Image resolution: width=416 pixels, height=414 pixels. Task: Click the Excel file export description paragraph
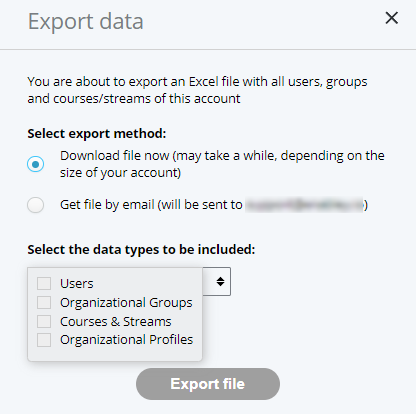point(197,90)
